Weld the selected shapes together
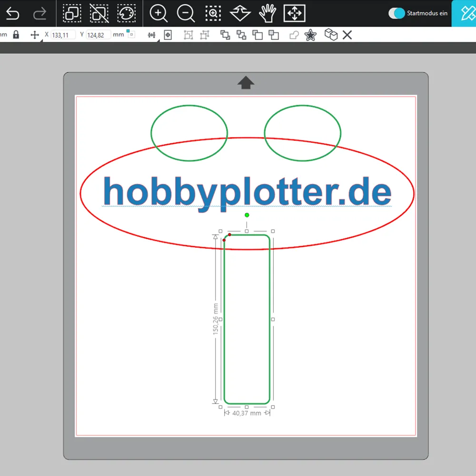 tap(294, 35)
